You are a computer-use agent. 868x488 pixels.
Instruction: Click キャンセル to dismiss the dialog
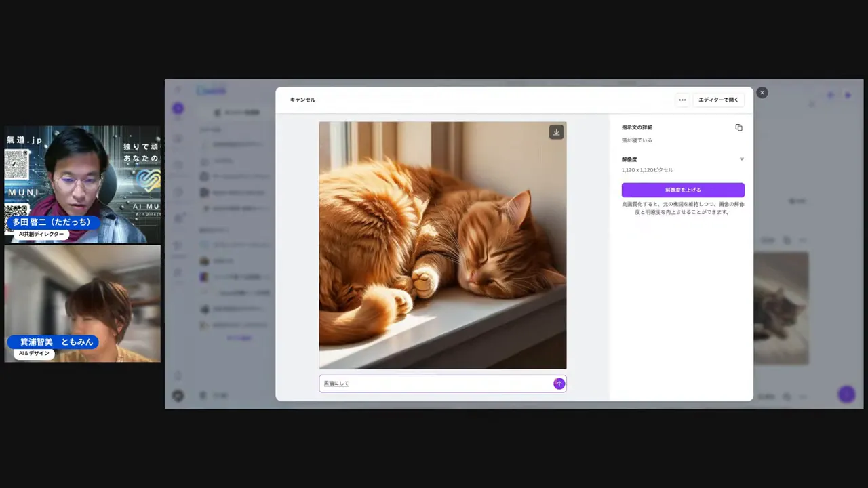(x=302, y=100)
